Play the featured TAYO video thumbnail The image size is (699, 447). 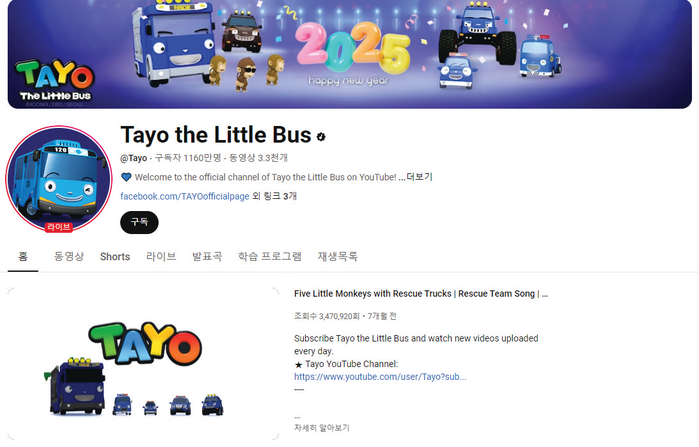coord(143,364)
